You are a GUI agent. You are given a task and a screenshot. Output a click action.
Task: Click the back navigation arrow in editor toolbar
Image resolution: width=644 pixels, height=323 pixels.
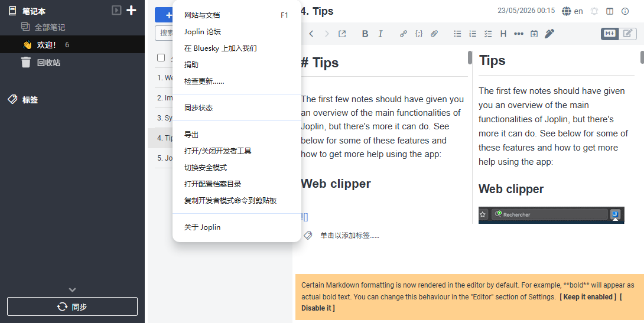click(x=311, y=34)
